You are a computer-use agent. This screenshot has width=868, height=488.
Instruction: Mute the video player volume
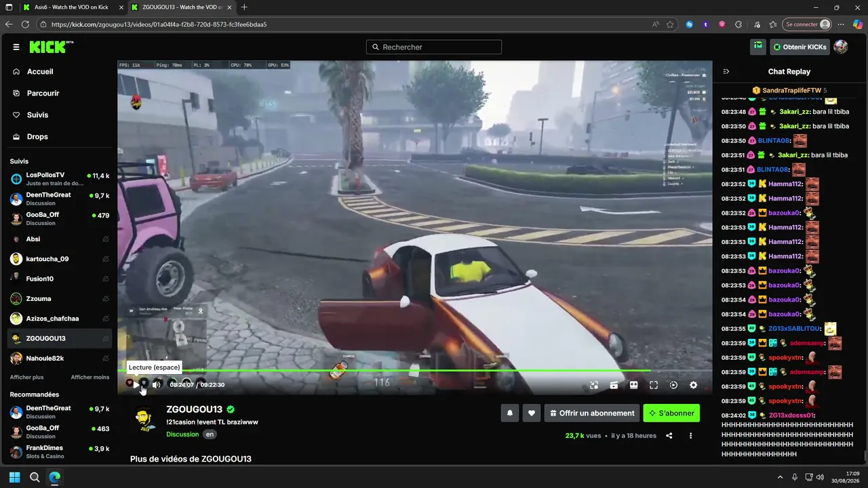[157, 384]
